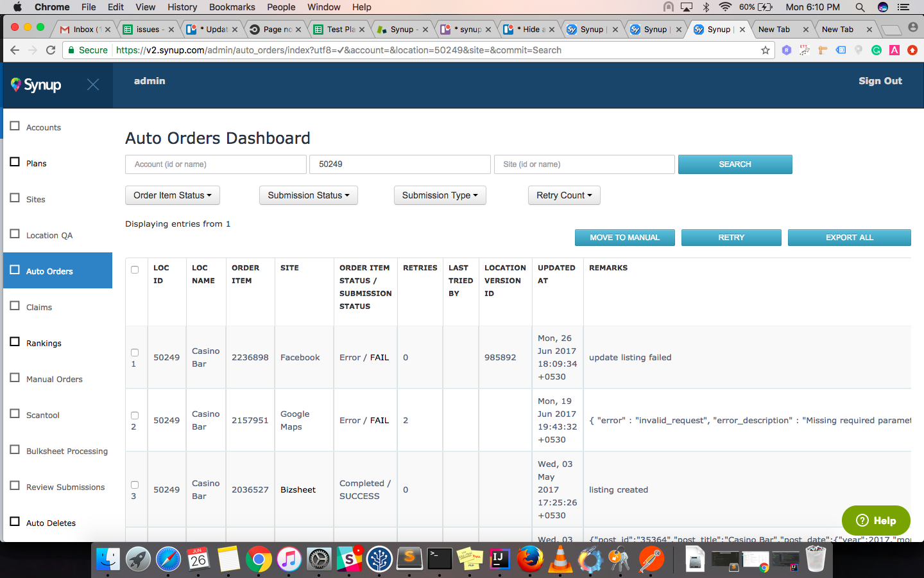Viewport: 924px width, 578px height.
Task: Open Firefox from the Dock
Action: (x=530, y=559)
